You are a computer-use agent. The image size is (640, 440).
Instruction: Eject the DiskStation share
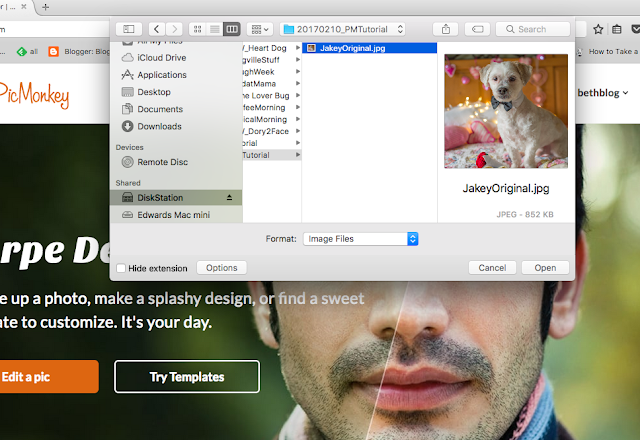pos(229,198)
